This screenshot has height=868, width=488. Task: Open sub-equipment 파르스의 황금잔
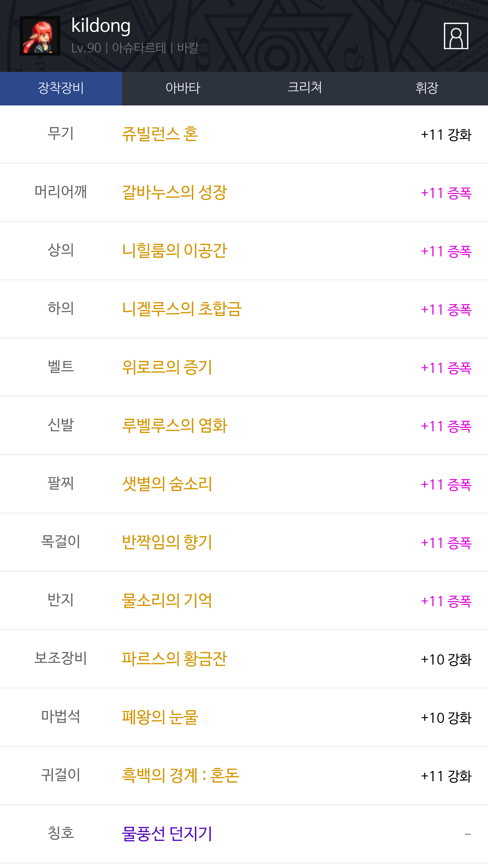click(175, 659)
